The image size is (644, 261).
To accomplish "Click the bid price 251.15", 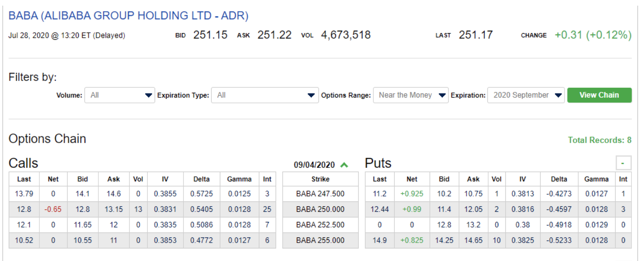I will (210, 35).
